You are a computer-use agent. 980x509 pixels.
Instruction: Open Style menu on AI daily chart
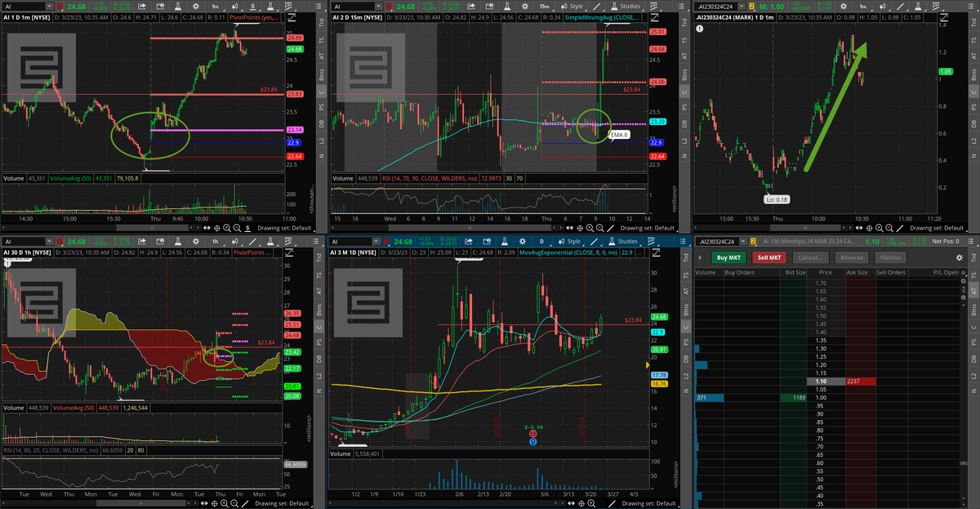tap(569, 241)
